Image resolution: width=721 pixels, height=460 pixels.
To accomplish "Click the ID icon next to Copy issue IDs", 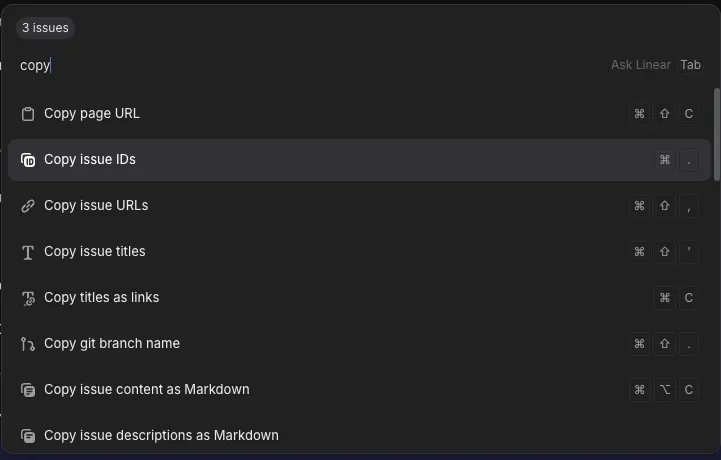I will click(28, 160).
